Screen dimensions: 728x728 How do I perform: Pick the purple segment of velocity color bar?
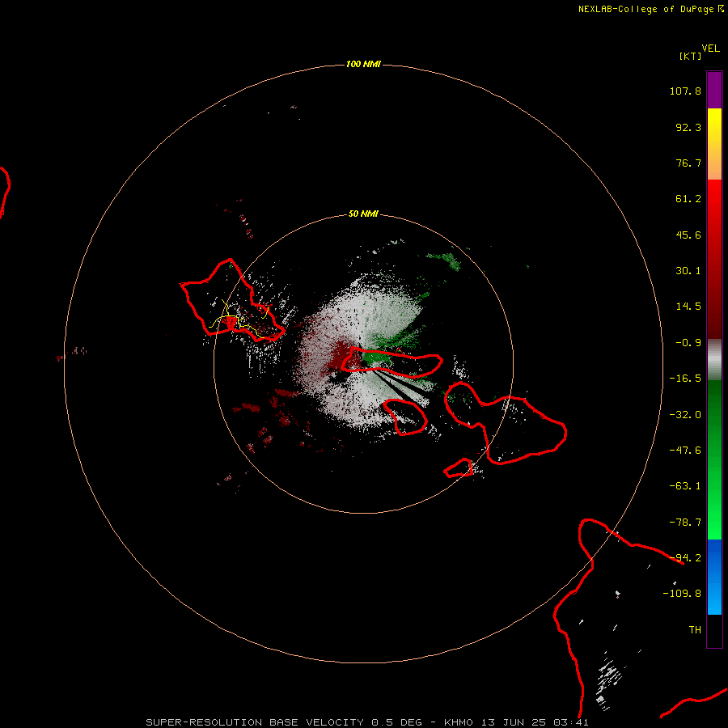714,90
